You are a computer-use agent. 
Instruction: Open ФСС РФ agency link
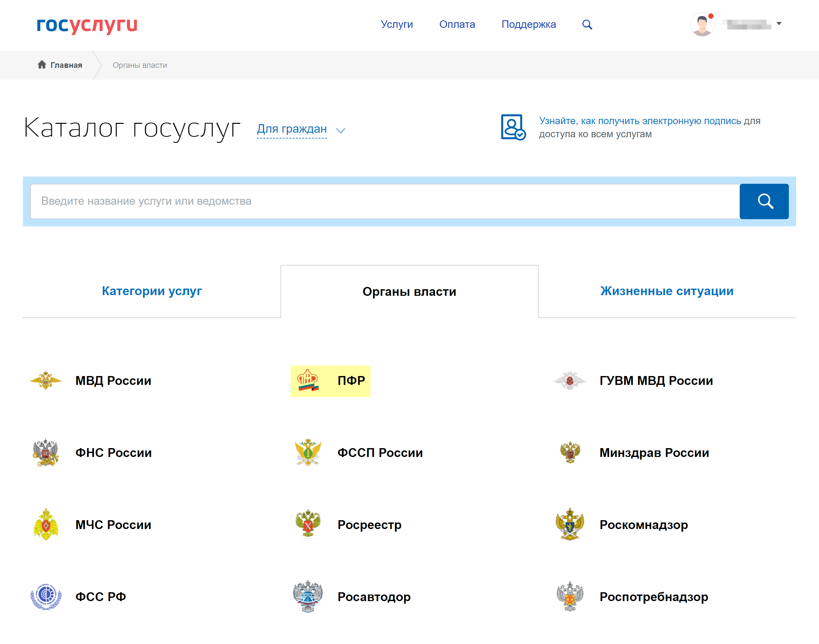(x=101, y=597)
